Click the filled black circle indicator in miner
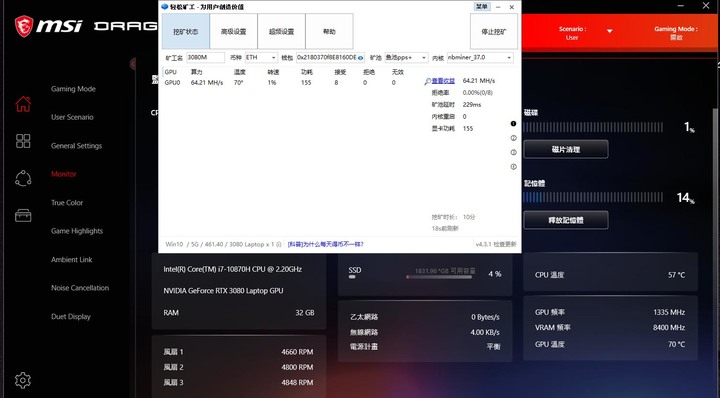 pyautogui.click(x=513, y=123)
